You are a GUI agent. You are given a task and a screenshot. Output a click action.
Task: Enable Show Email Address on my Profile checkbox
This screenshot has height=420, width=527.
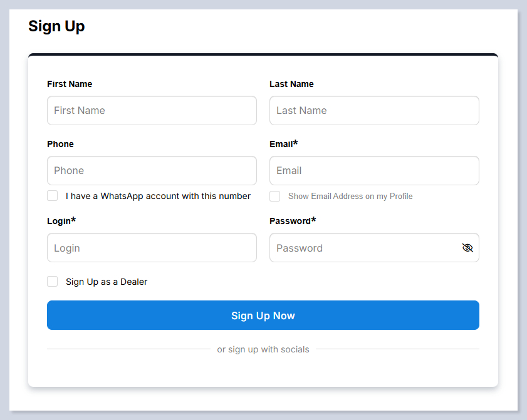tap(274, 196)
